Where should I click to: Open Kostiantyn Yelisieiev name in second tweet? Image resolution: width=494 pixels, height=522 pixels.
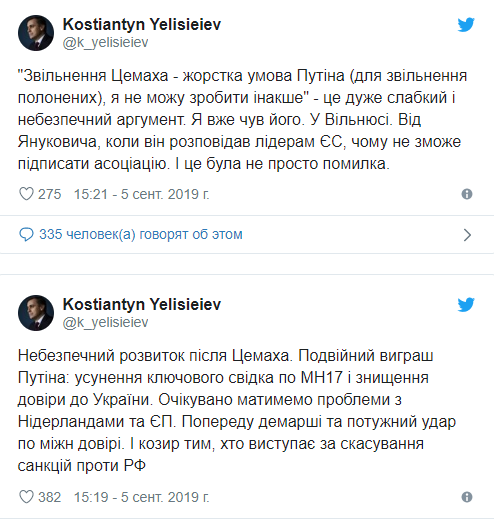coord(142,304)
